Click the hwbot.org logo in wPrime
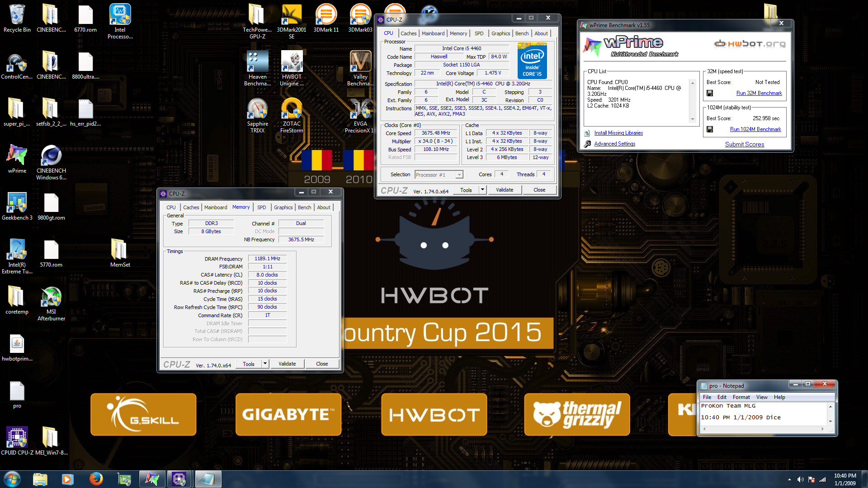Image resolution: width=868 pixels, height=488 pixels. tap(750, 44)
